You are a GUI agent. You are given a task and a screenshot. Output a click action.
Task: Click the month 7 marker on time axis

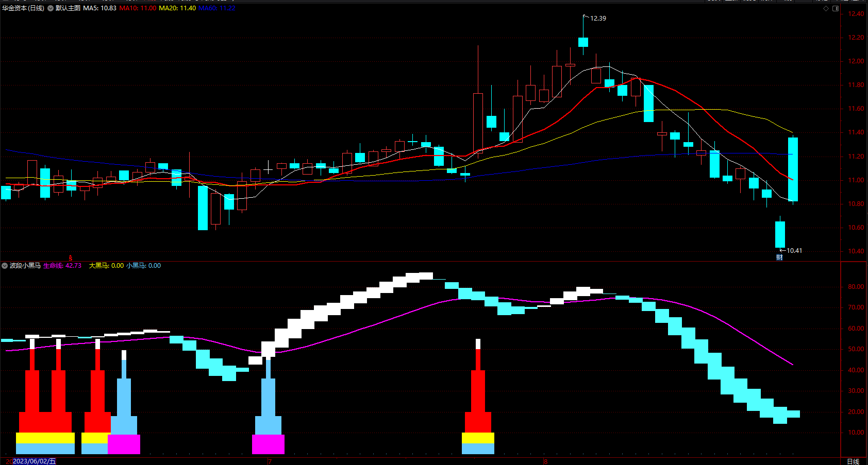pos(270,461)
